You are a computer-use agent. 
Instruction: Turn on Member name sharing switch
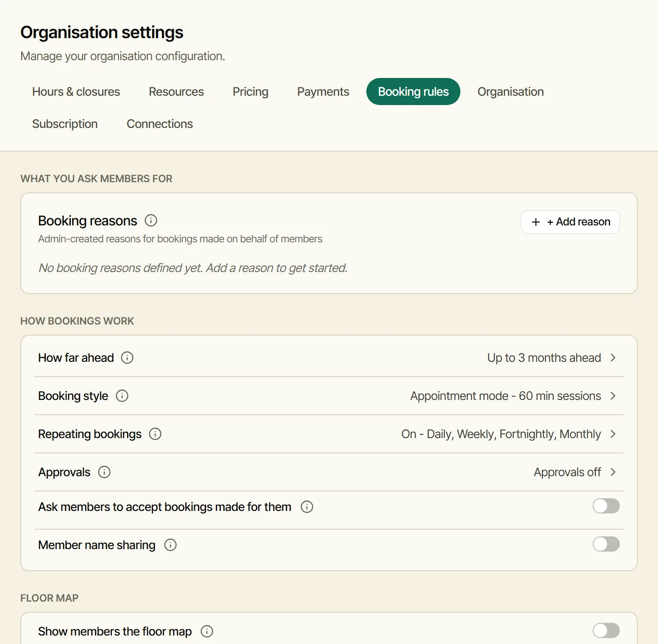click(606, 544)
